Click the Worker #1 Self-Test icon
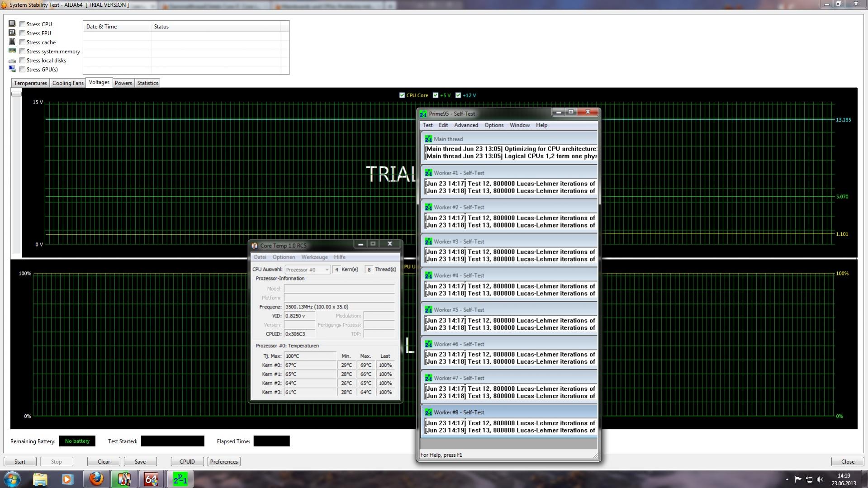Viewport: 868px width, 488px height. (x=428, y=173)
